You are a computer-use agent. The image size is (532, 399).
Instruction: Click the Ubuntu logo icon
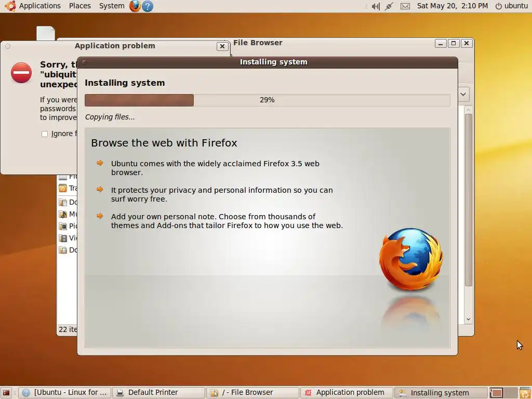point(10,6)
